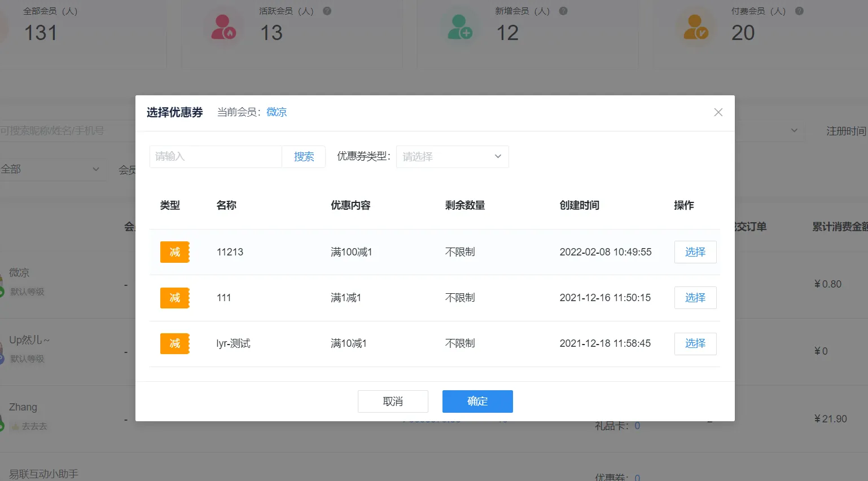
Task: Click the 累计消费金额 column header
Action: [840, 227]
